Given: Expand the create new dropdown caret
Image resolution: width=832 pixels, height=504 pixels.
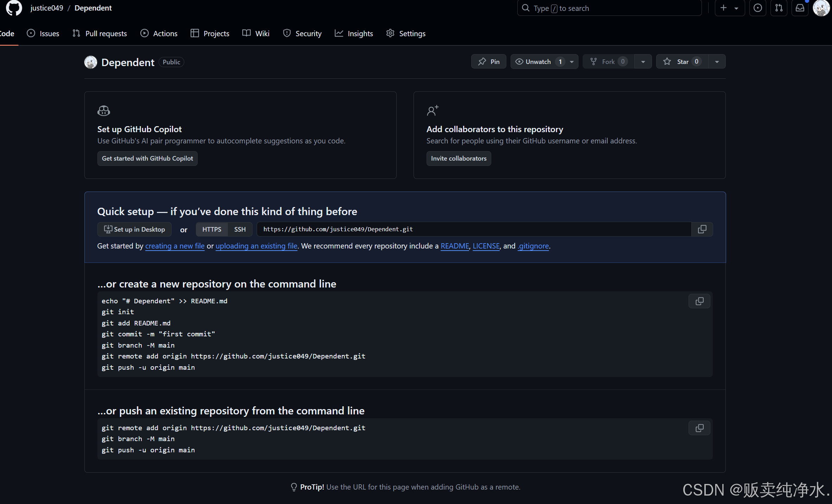Looking at the screenshot, I should (736, 8).
